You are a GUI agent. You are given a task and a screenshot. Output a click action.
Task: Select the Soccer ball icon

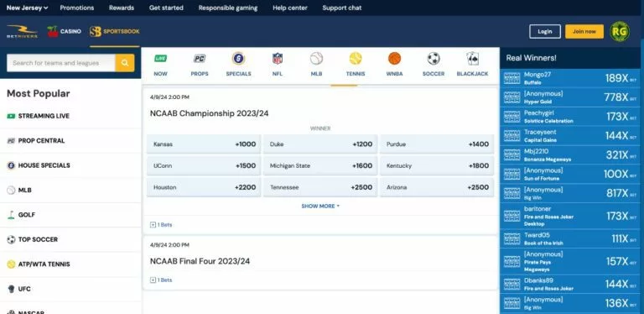tap(434, 59)
